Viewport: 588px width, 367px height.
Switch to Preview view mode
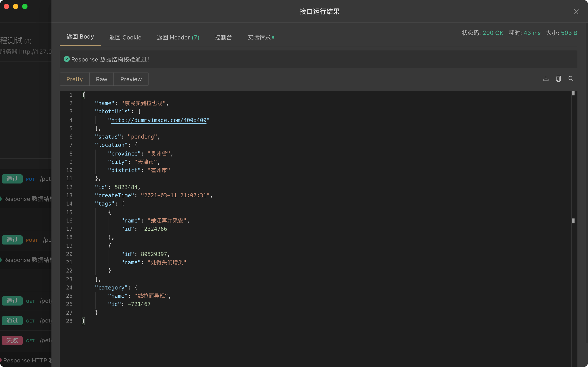pos(131,79)
